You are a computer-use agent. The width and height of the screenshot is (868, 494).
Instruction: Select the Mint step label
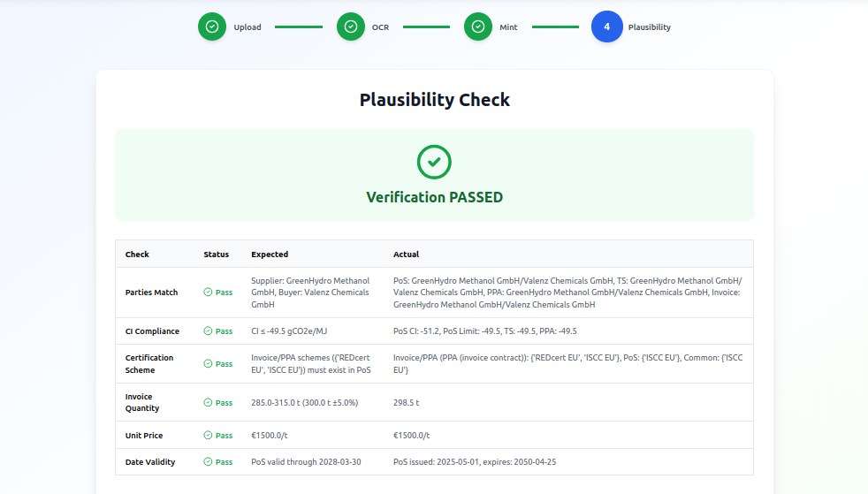pos(508,27)
